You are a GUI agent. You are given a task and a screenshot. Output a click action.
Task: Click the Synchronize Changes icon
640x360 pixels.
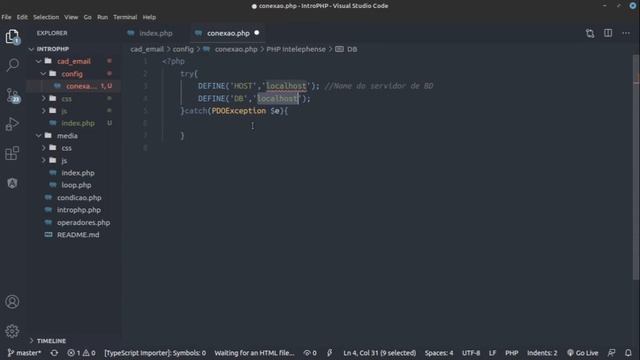tap(54, 353)
